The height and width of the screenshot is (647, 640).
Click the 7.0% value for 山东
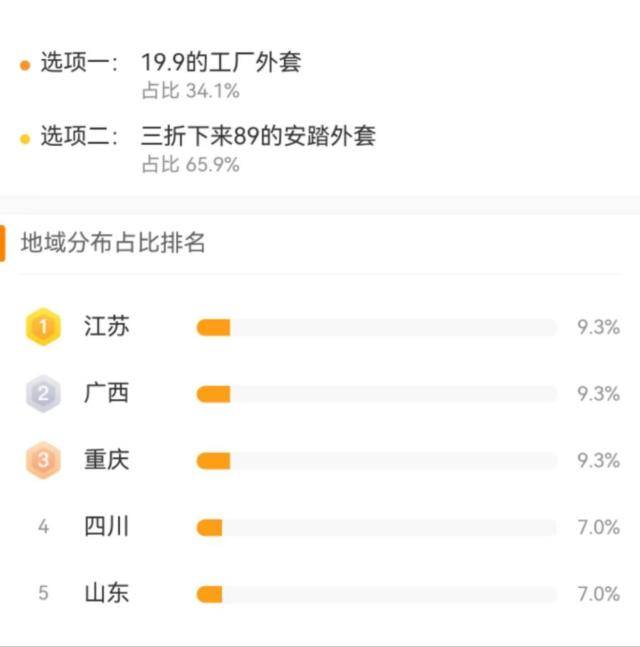[598, 594]
